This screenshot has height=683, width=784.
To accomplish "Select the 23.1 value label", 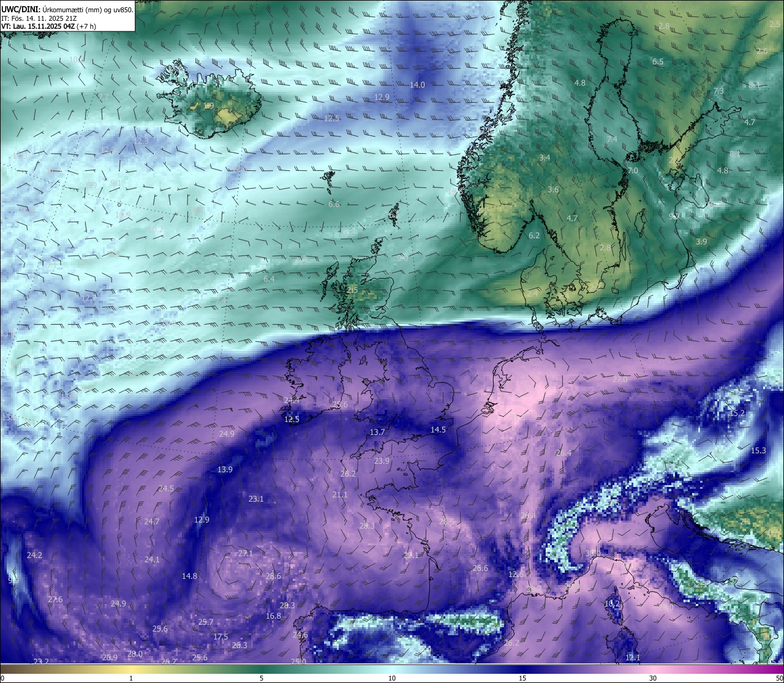I will (x=256, y=499).
